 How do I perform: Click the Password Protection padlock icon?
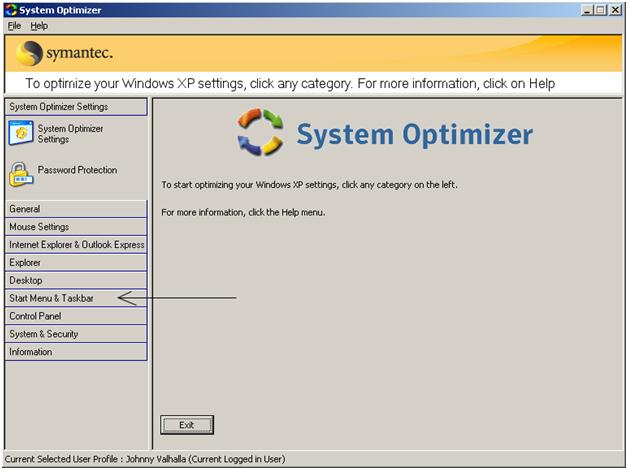[x=21, y=175]
